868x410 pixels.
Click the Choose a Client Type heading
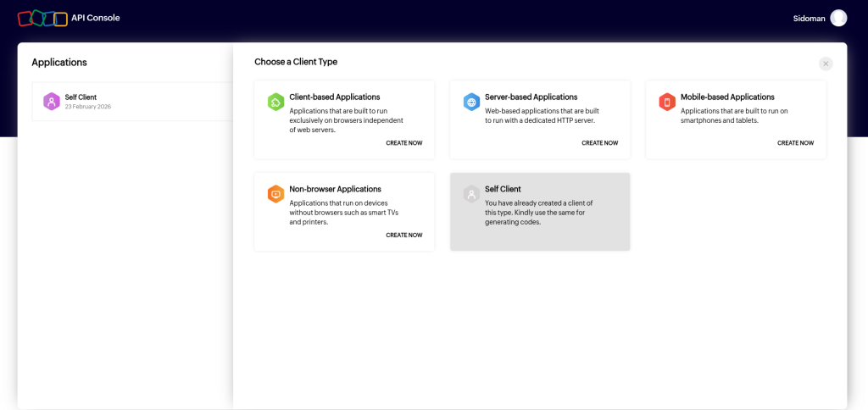[x=296, y=62]
